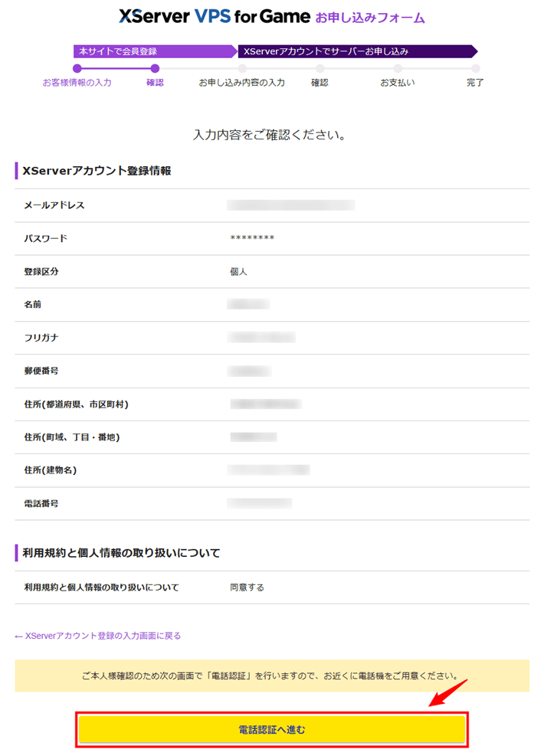Click the お申し込みフォーム title text
The height and width of the screenshot is (756, 544).
pyautogui.click(x=370, y=18)
